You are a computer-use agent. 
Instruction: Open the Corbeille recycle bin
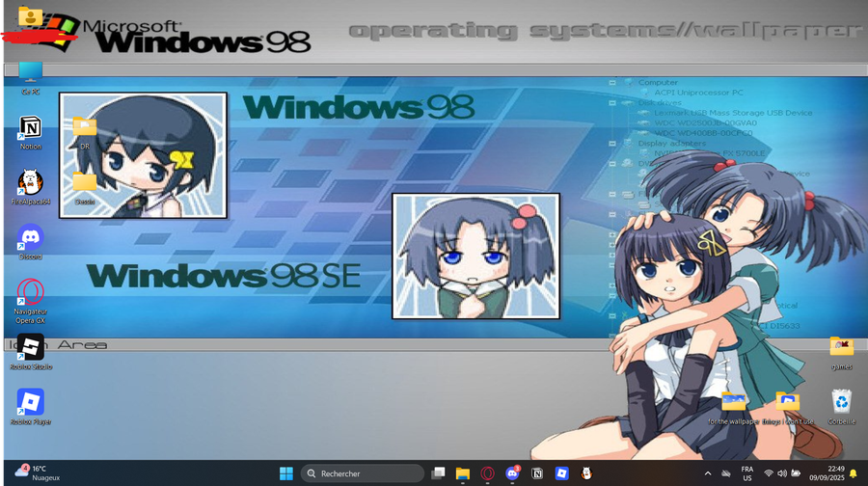point(841,407)
